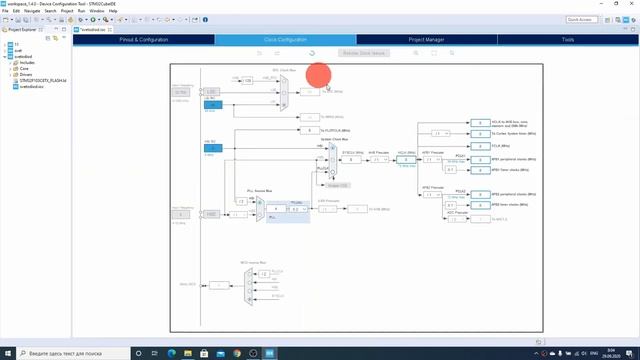Click the Save All toolbar icon
Viewport: 640px width, 360px height.
26,20
